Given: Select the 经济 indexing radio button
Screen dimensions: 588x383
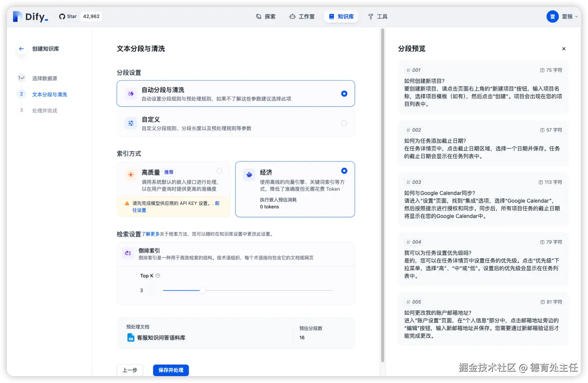Looking at the screenshot, I should [344, 171].
